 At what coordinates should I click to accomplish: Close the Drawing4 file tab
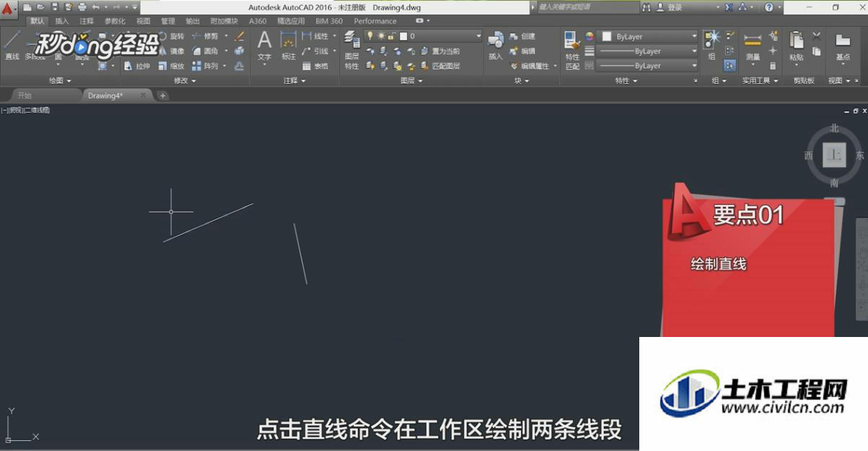pyautogui.click(x=144, y=95)
